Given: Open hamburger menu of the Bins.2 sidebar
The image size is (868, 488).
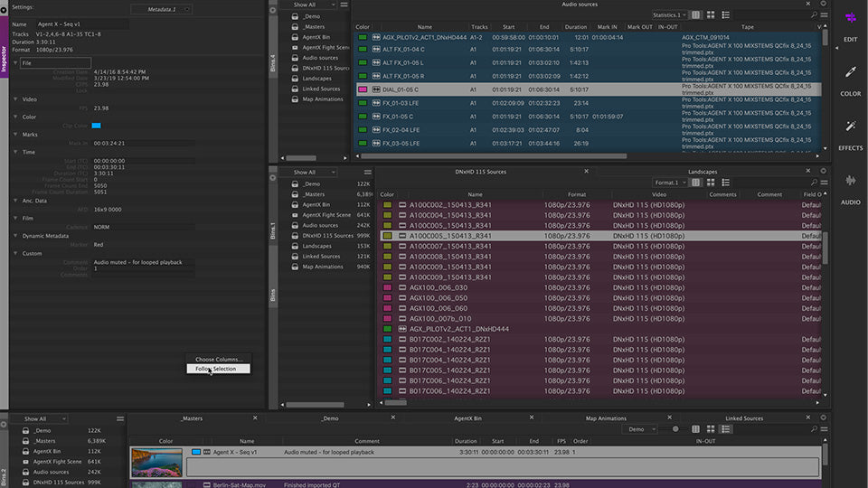Looking at the screenshot, I should point(120,418).
